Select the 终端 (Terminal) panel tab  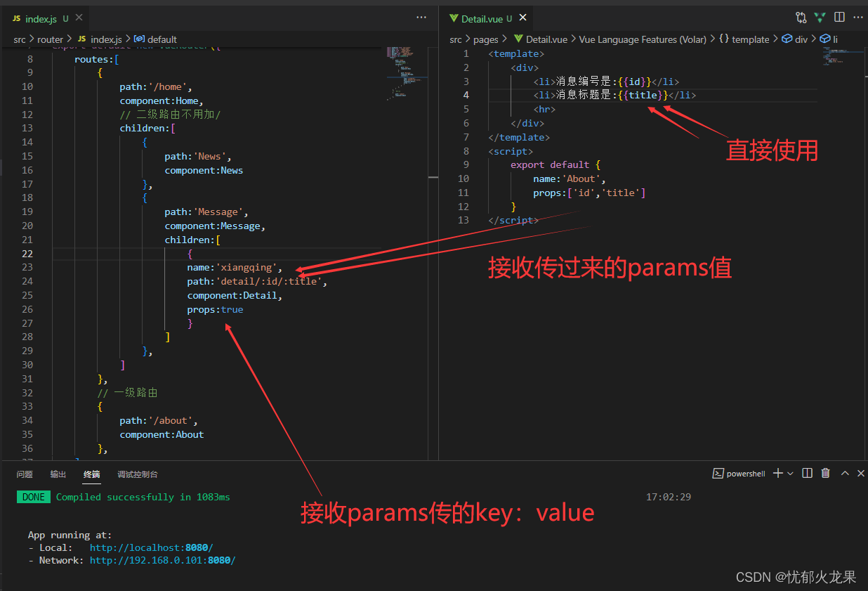pos(92,474)
